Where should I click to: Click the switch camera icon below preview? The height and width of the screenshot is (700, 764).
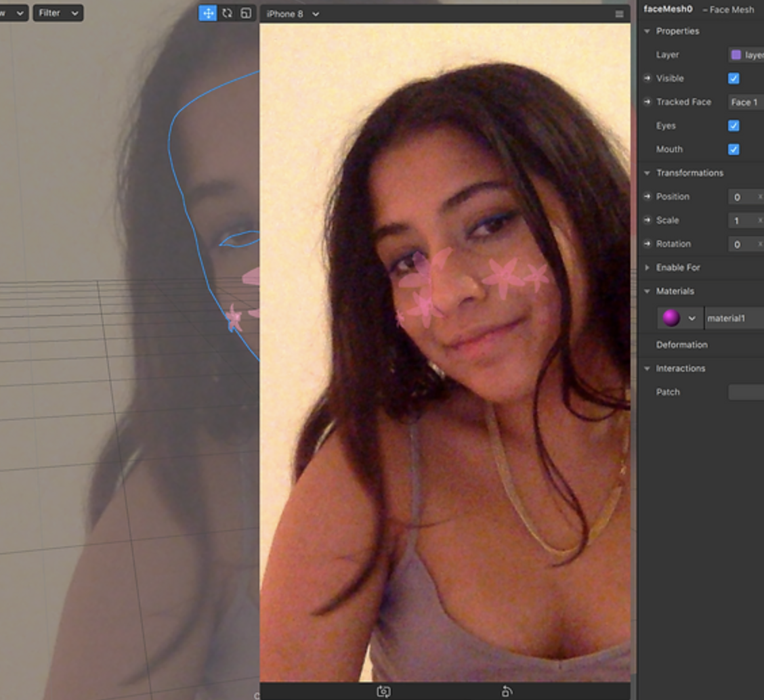tap(383, 691)
